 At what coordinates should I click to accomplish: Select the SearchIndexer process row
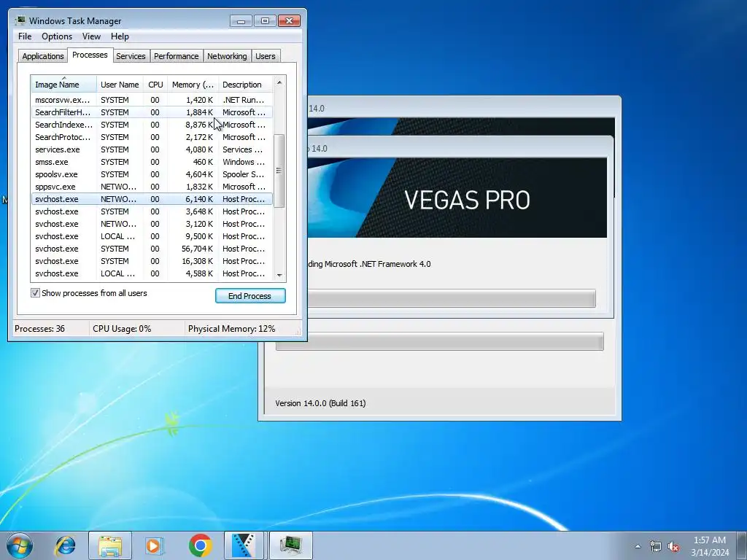pos(152,125)
